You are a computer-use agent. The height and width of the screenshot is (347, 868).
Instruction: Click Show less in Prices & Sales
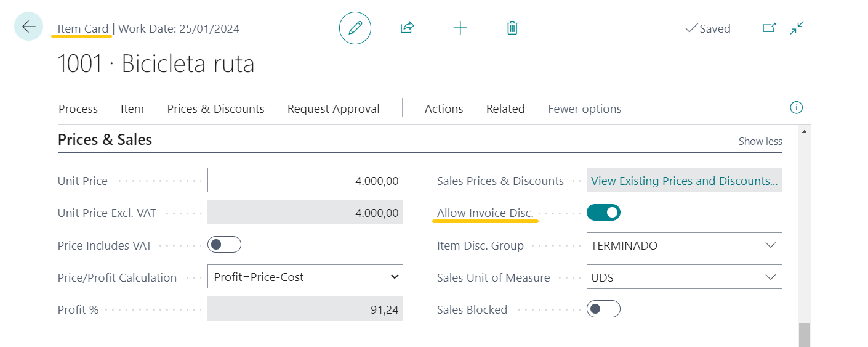760,141
